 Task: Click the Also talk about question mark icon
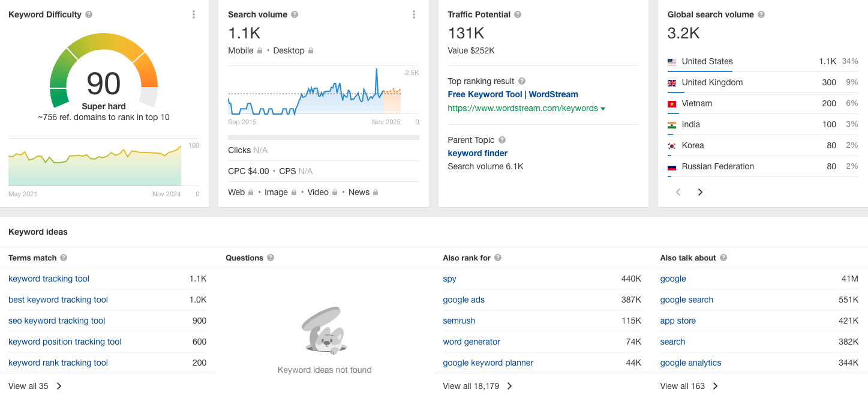pyautogui.click(x=723, y=258)
